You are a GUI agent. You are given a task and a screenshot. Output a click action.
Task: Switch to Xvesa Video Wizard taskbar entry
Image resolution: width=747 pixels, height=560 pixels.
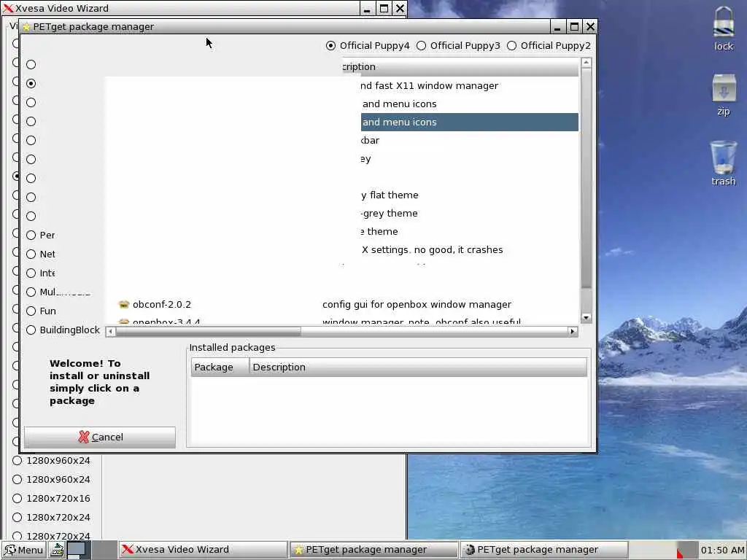(x=203, y=550)
